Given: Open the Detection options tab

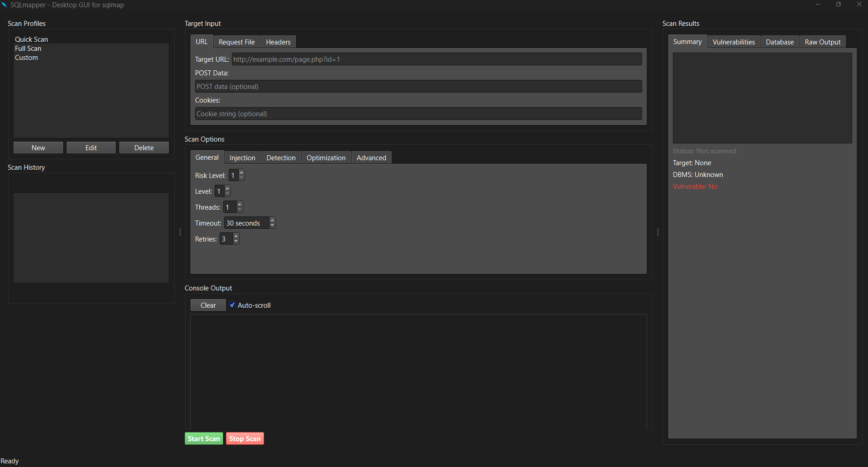Looking at the screenshot, I should tap(281, 157).
